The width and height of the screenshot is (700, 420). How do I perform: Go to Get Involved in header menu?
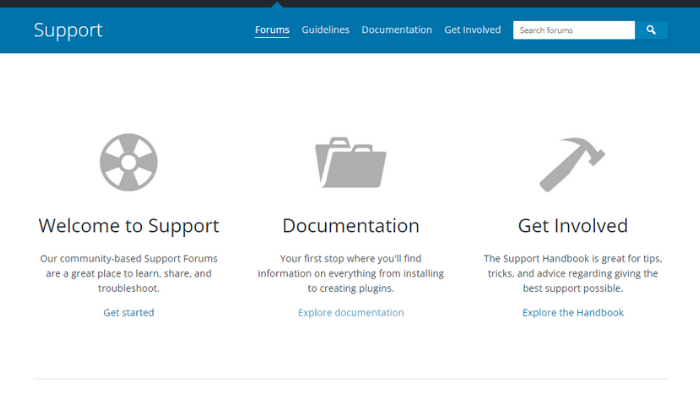pos(472,30)
